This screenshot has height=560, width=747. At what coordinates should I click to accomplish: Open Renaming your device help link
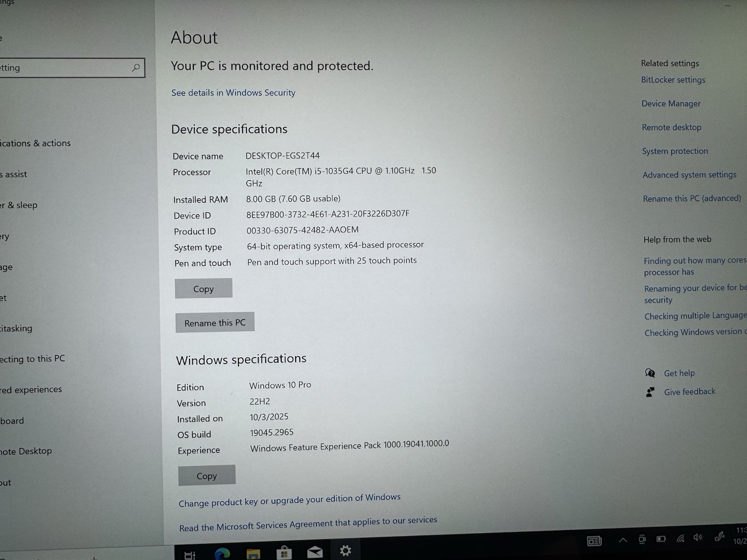click(x=695, y=294)
